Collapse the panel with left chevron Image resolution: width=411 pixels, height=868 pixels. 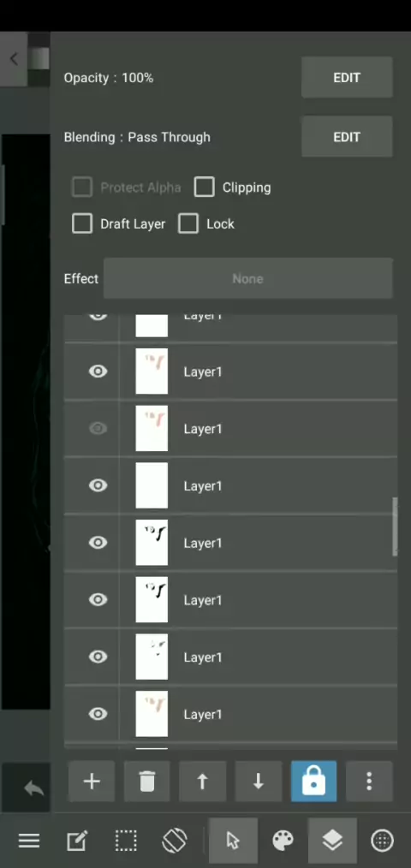[x=14, y=59]
